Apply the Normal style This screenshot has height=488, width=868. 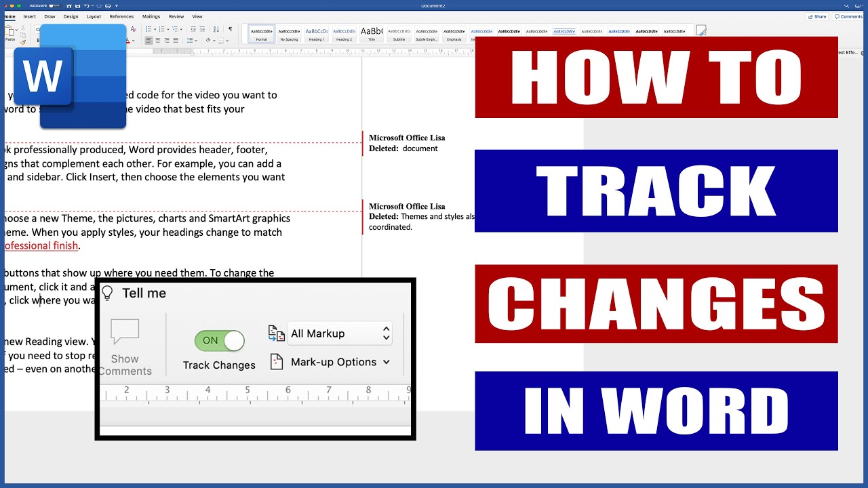262,34
